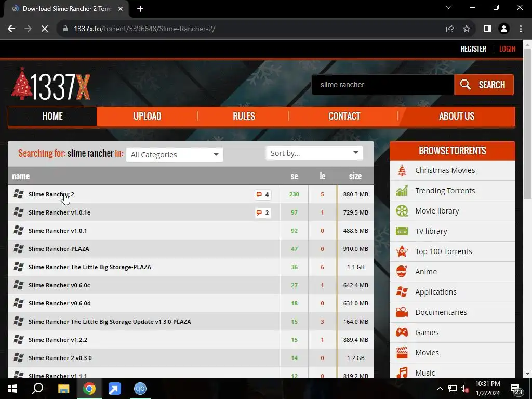Open the Slime Rancher 2 torrent link
This screenshot has width=532, height=399.
51,194
